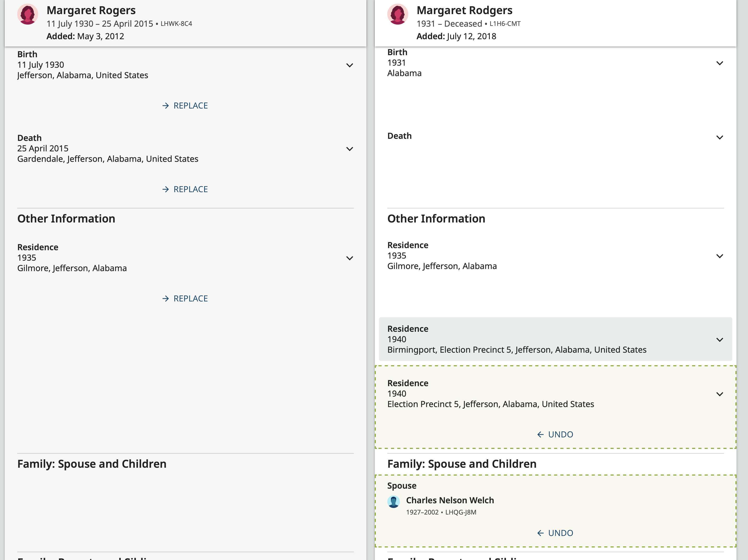Expand Election Precinct 5 Residence chevron
The image size is (748, 560).
click(719, 394)
